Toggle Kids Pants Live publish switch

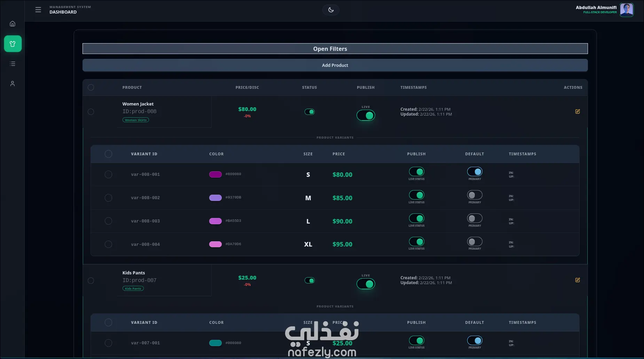366,284
